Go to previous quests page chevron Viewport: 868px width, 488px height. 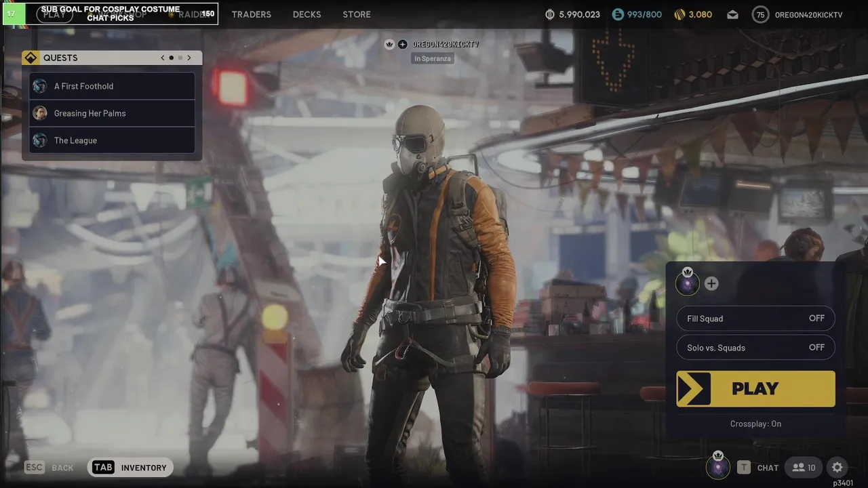coord(163,58)
